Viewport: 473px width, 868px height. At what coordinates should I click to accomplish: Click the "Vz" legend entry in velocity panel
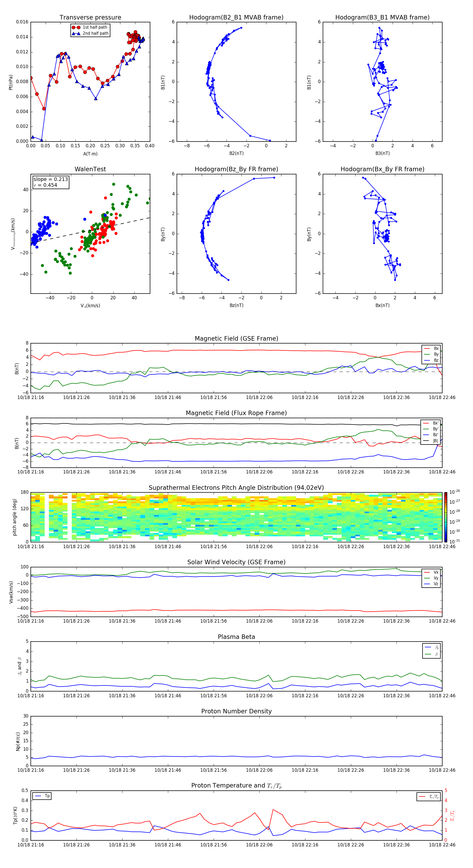coord(431,584)
